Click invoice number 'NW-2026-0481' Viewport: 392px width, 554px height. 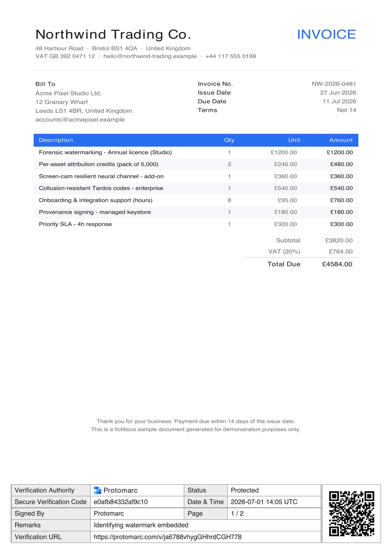click(334, 84)
